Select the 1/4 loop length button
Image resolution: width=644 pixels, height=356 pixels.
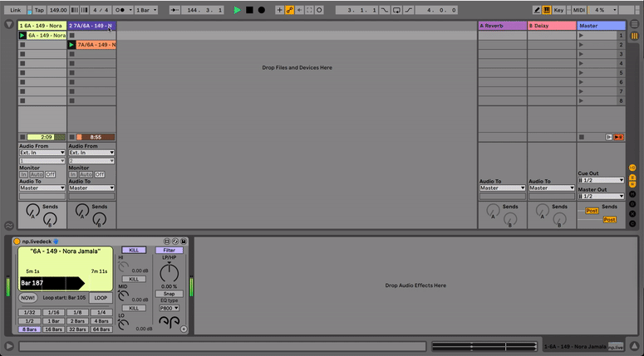click(x=101, y=313)
